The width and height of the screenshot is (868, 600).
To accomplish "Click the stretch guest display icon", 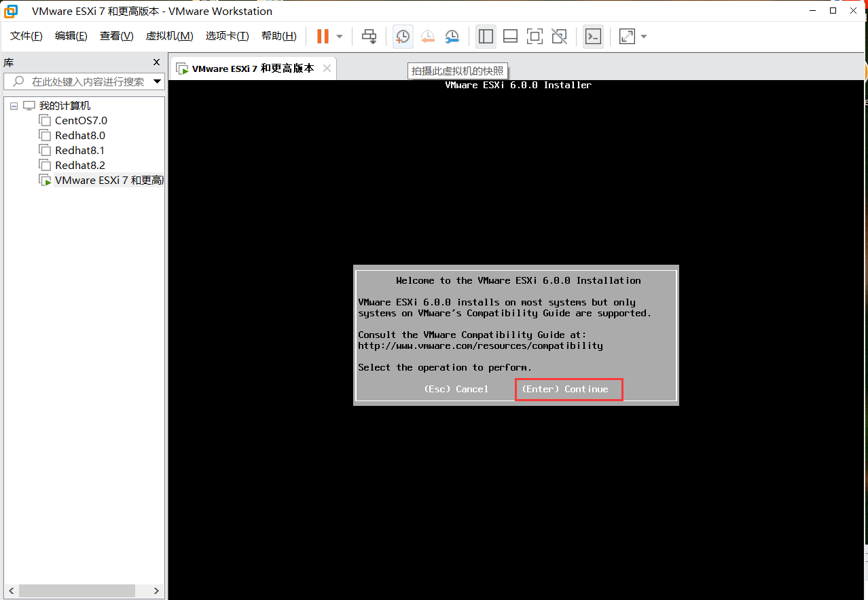I will (x=627, y=37).
